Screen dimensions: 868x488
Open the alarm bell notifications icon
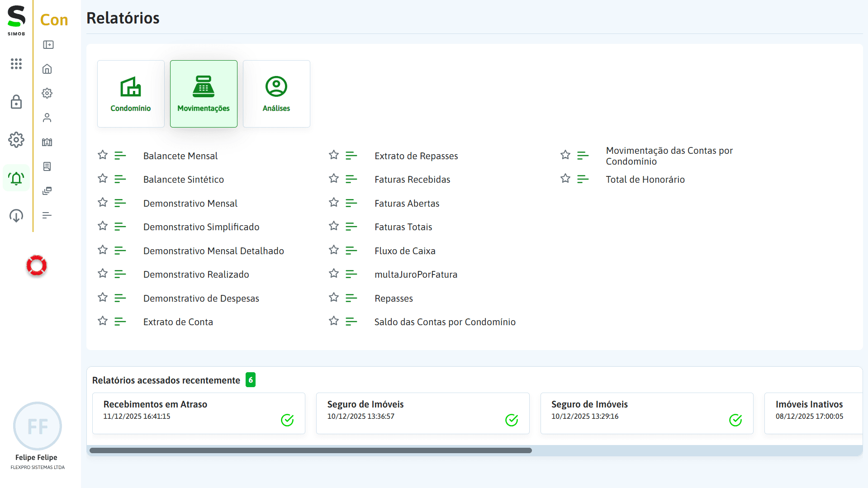coord(16,178)
